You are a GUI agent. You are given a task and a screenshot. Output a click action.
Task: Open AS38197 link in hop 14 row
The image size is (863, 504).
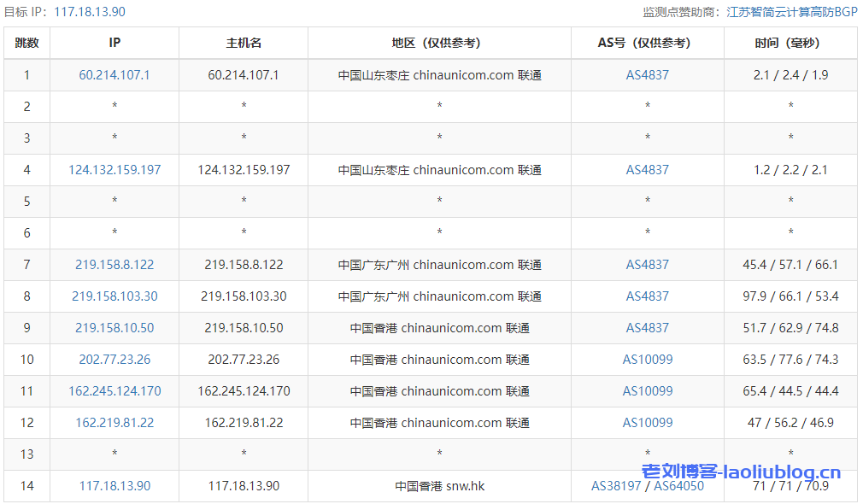tap(616, 486)
